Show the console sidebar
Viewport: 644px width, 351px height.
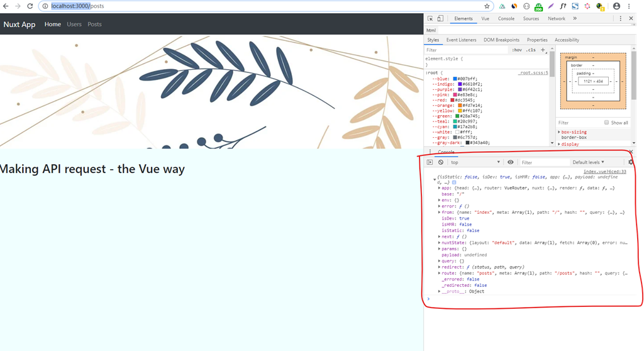(x=430, y=162)
